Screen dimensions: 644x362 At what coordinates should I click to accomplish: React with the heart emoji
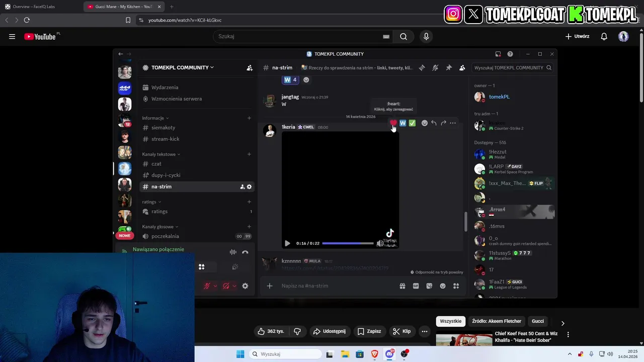(393, 123)
